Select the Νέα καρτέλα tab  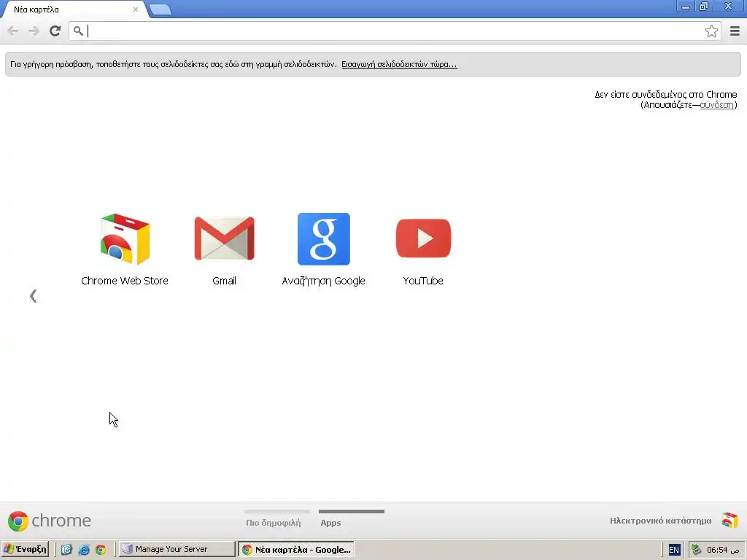[x=74, y=9]
